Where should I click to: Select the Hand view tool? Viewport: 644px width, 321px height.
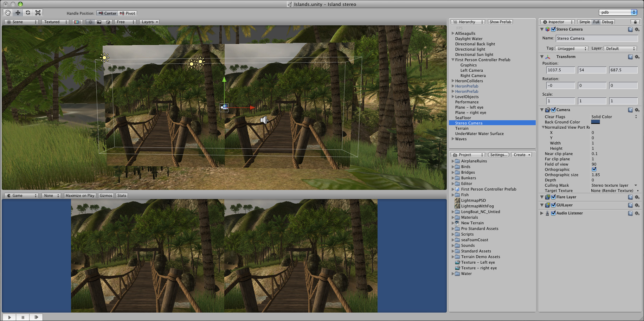click(x=8, y=13)
